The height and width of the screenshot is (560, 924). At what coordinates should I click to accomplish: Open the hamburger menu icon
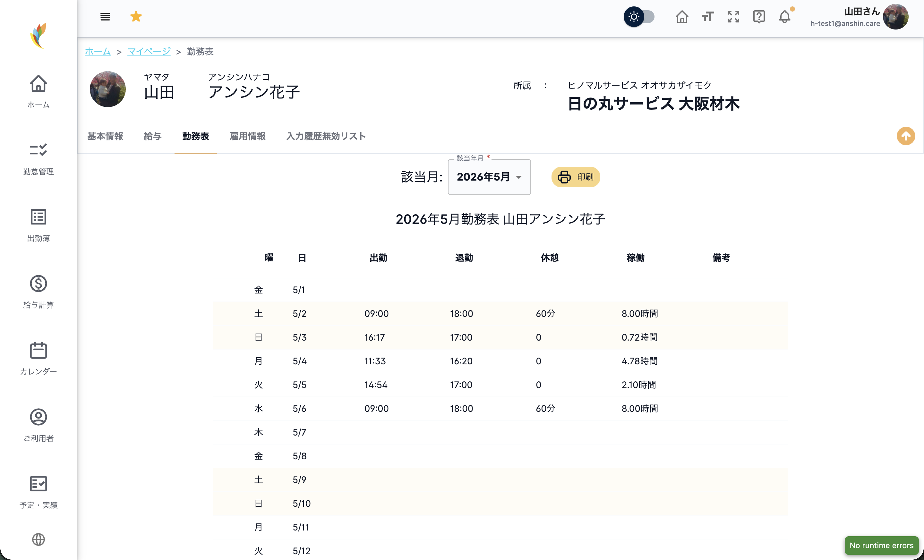pos(105,16)
